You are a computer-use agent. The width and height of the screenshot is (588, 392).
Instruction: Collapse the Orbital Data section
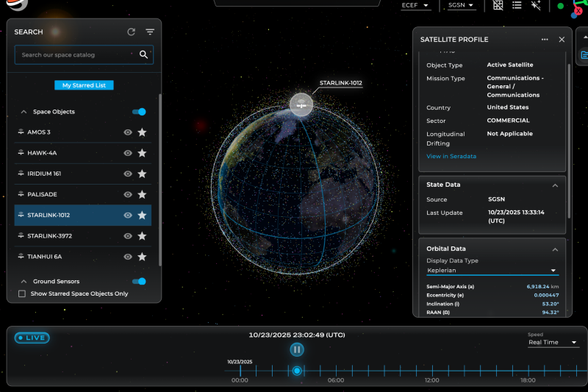coord(555,250)
